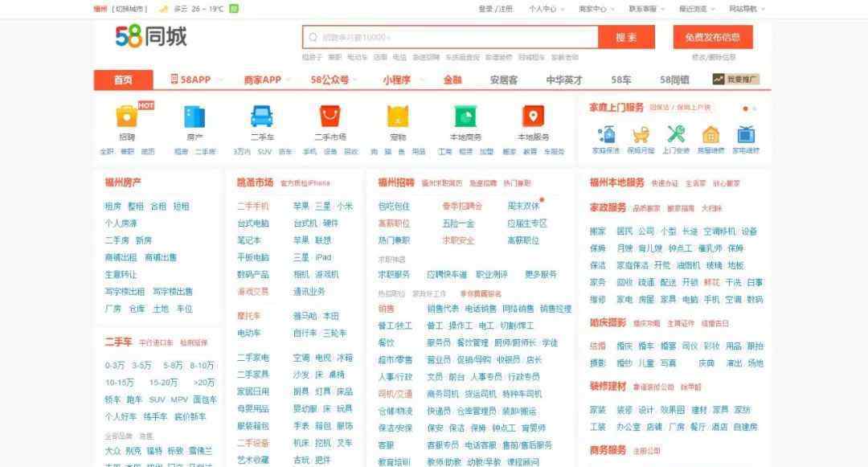
Task: Open the 福州招聘 section heading
Action: [x=395, y=182]
